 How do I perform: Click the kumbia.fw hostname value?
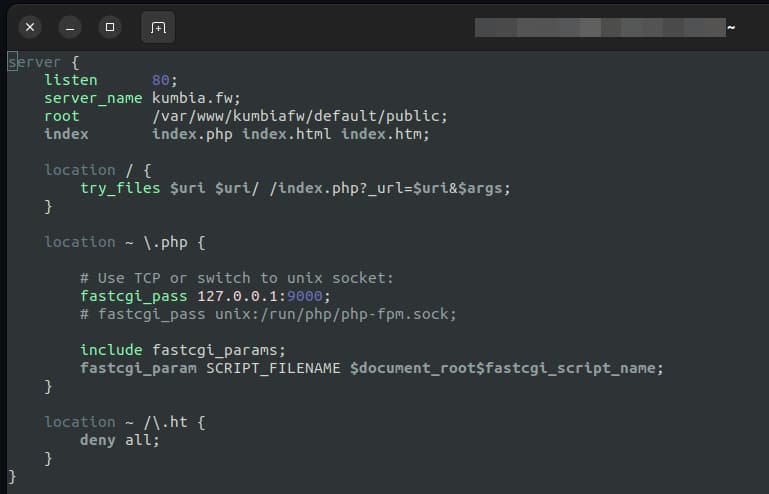(191, 98)
